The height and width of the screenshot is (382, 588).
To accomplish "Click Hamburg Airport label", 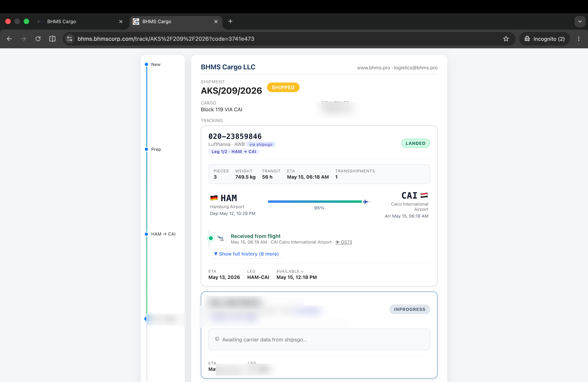I will (227, 207).
